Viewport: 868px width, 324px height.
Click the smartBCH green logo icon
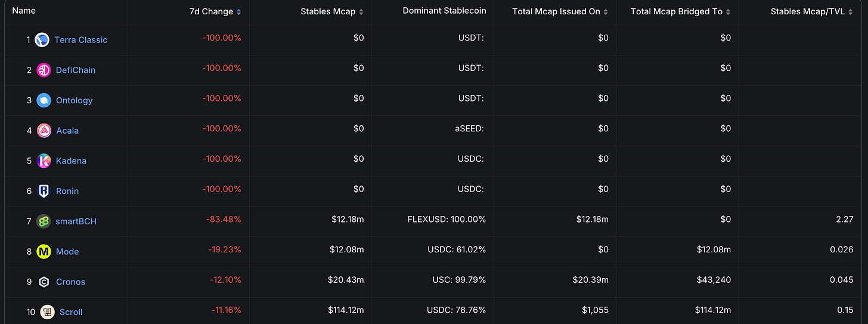click(44, 221)
